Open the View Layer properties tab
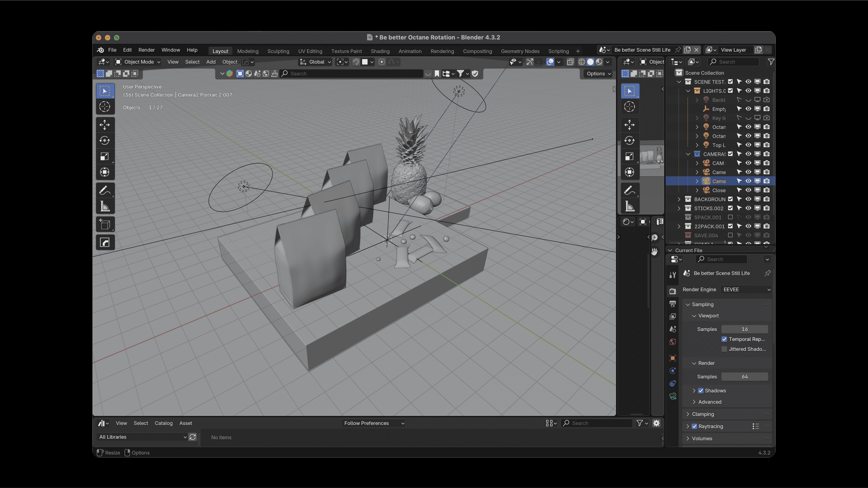The width and height of the screenshot is (868, 488). click(672, 316)
